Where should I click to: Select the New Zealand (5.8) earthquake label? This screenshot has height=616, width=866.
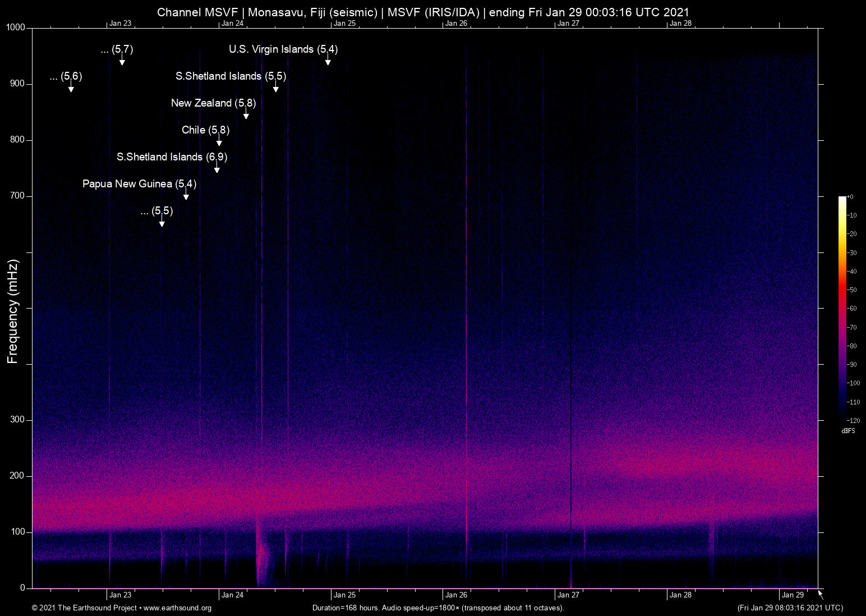(x=213, y=103)
